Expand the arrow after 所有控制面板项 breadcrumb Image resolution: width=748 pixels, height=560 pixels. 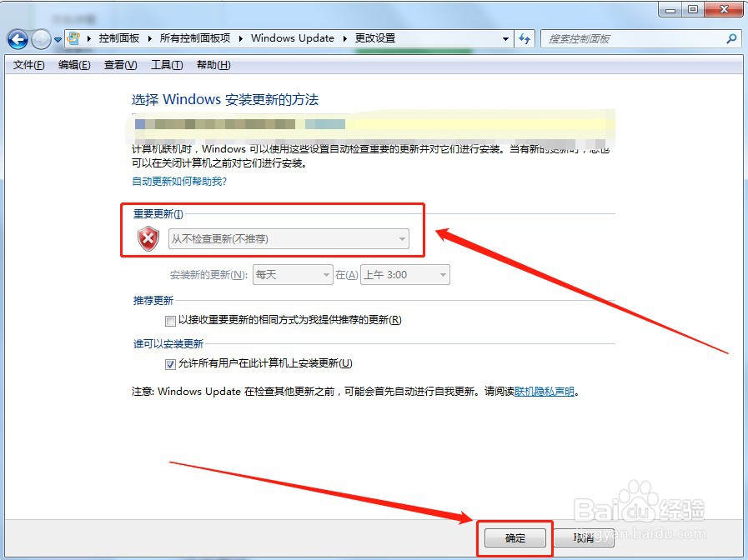click(x=240, y=38)
